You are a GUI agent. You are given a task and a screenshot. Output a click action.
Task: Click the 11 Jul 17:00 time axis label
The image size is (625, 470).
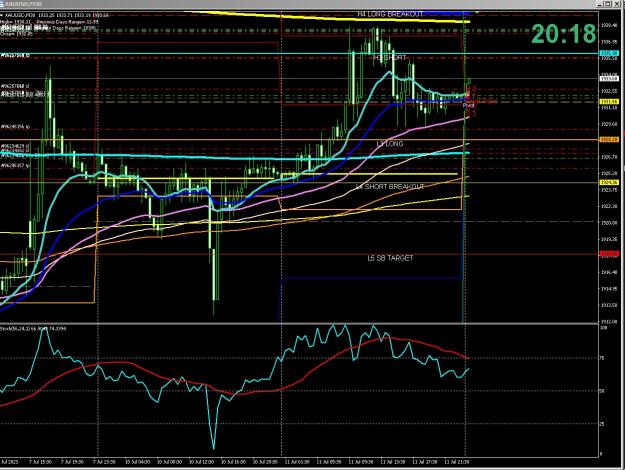[x=425, y=462]
